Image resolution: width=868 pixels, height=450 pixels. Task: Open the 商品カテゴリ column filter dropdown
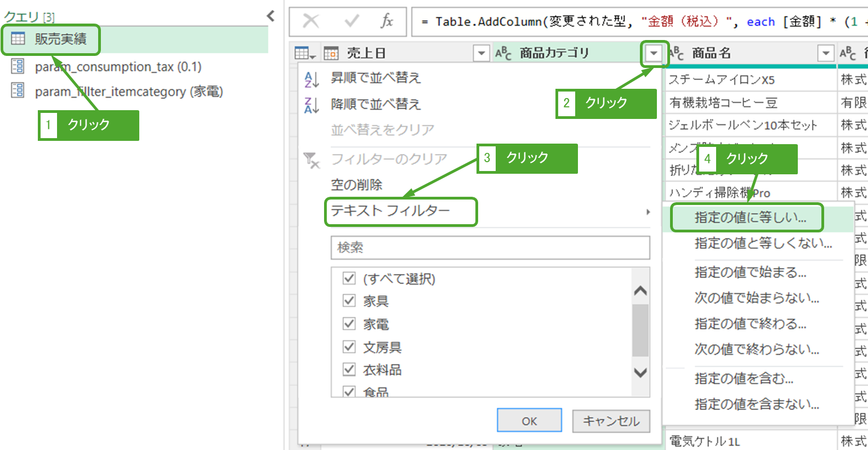tap(654, 53)
